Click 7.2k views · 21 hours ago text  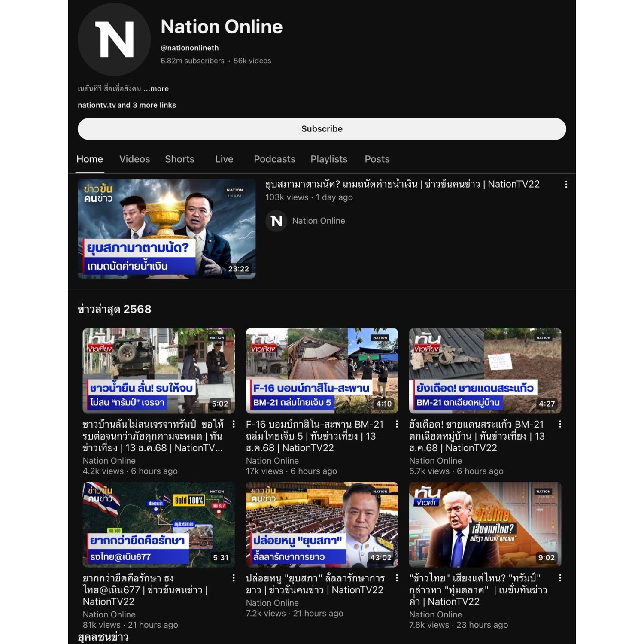(295, 613)
